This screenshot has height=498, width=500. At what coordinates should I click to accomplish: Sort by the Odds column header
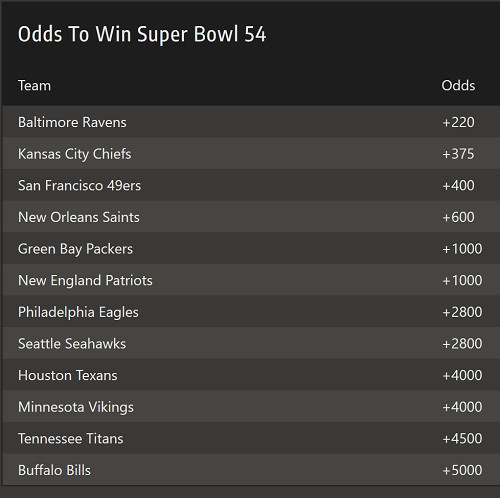pyautogui.click(x=458, y=86)
